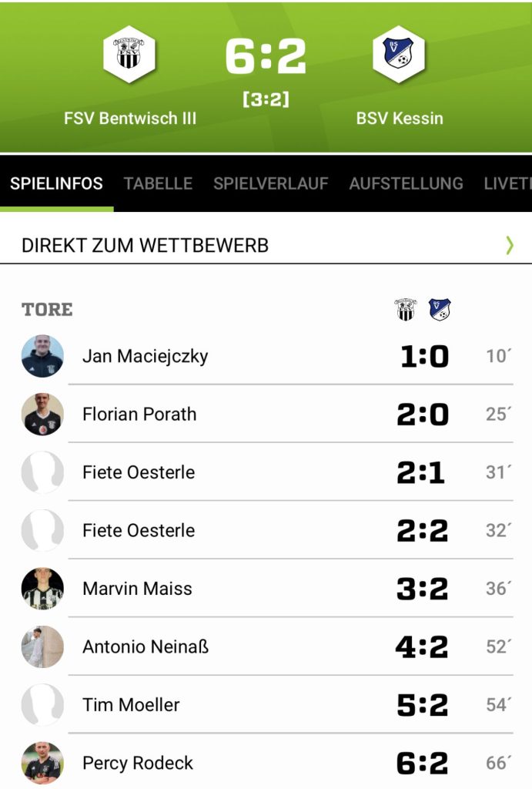Viewport: 532px width, 789px height.
Task: Switch to the TABELLE tab
Action: (158, 183)
